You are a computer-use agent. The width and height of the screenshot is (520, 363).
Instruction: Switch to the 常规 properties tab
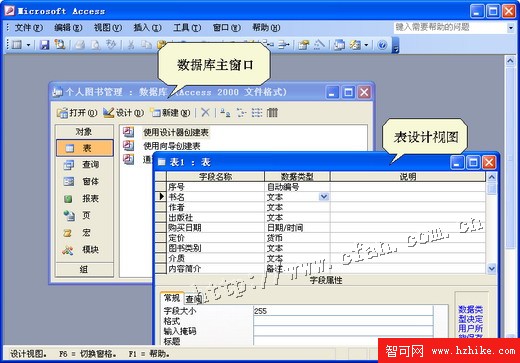click(x=172, y=298)
